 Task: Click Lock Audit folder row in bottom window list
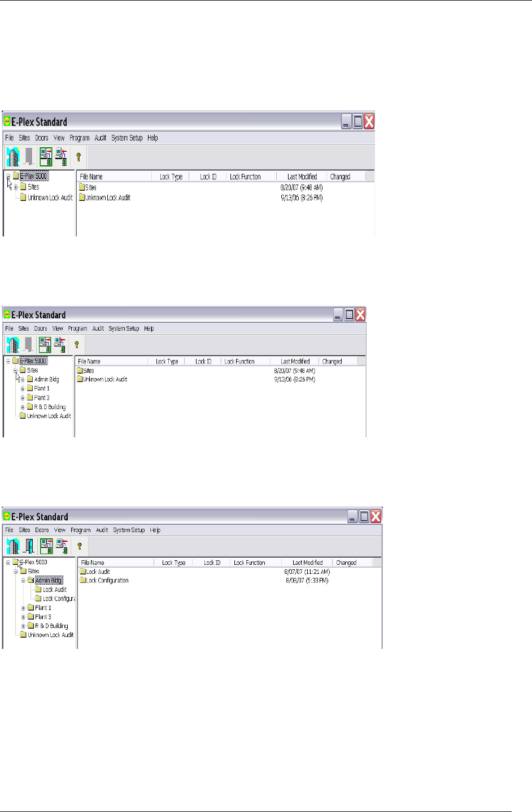click(95, 572)
